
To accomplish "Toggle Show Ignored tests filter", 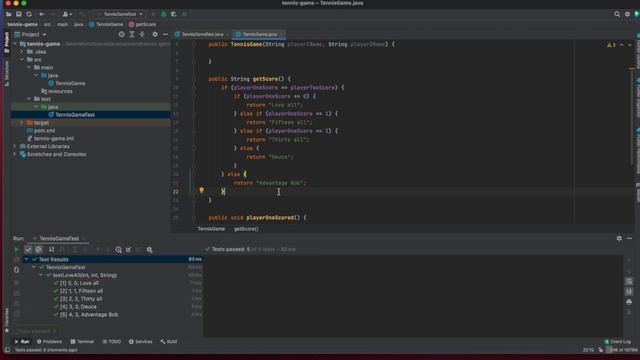I will (38, 249).
